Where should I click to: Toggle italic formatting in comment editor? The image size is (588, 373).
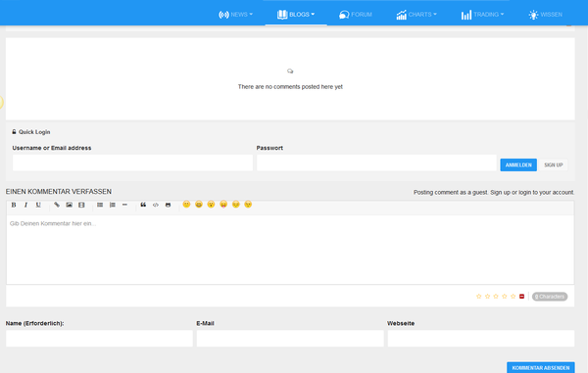click(x=25, y=205)
